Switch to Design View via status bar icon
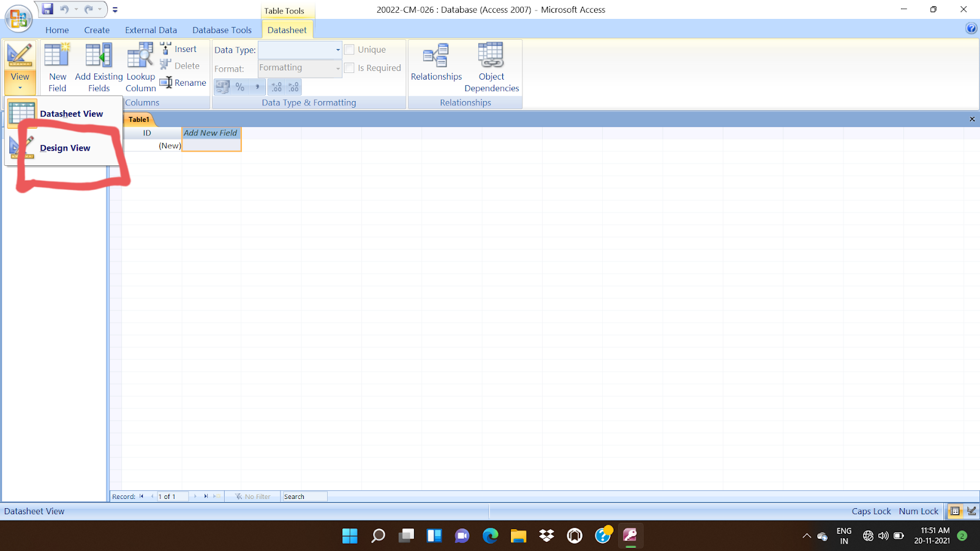980x551 pixels. click(971, 511)
